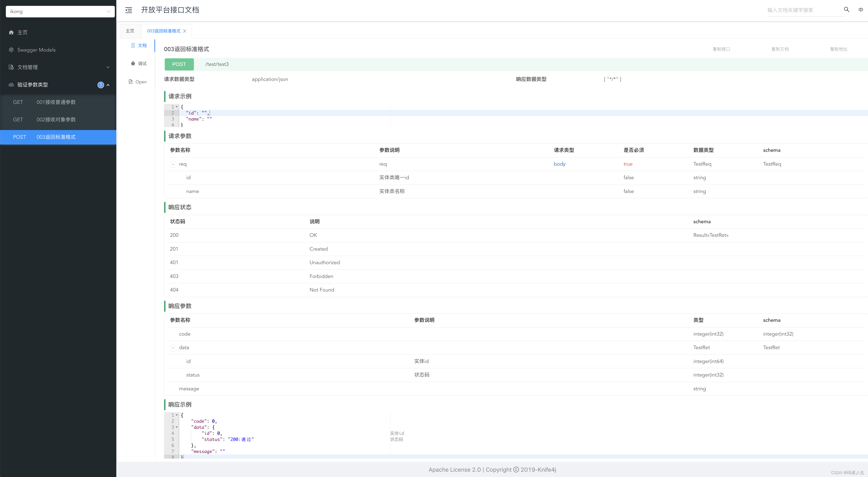
Task: Click 复制文档 button
Action: point(780,49)
